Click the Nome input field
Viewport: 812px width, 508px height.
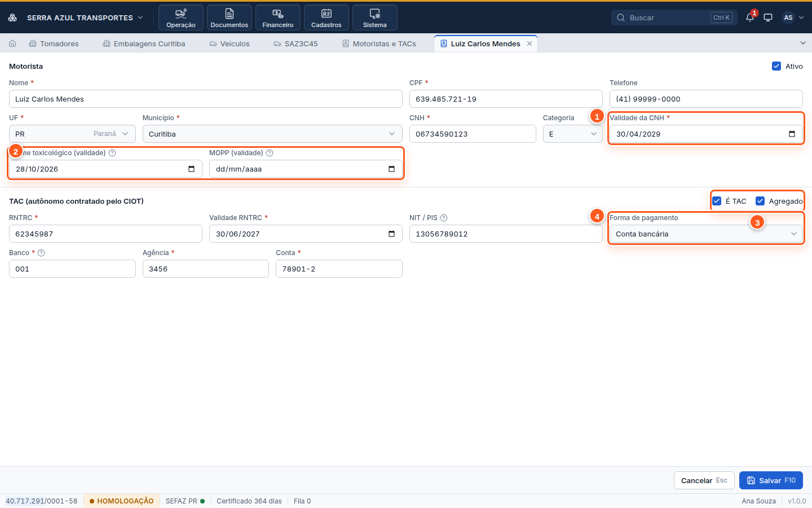coord(206,99)
